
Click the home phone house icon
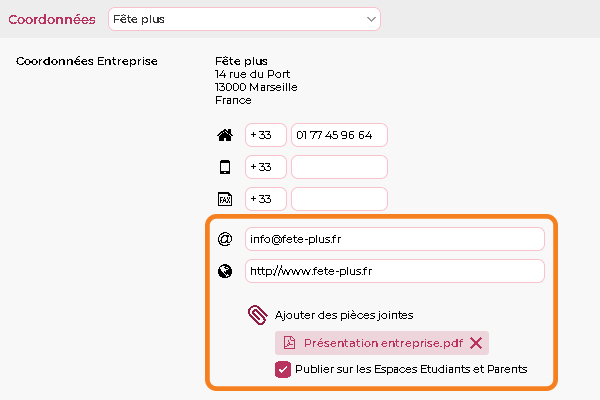[x=225, y=135]
